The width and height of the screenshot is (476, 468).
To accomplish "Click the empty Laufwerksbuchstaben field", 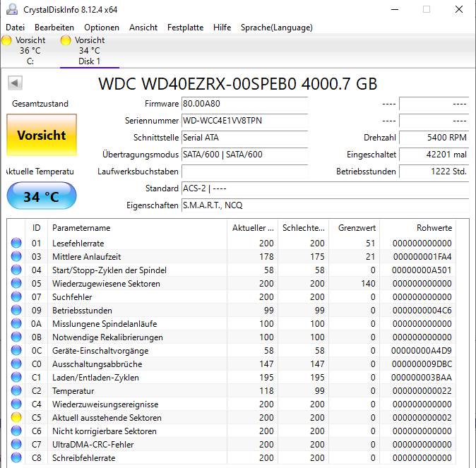I will 244,172.
